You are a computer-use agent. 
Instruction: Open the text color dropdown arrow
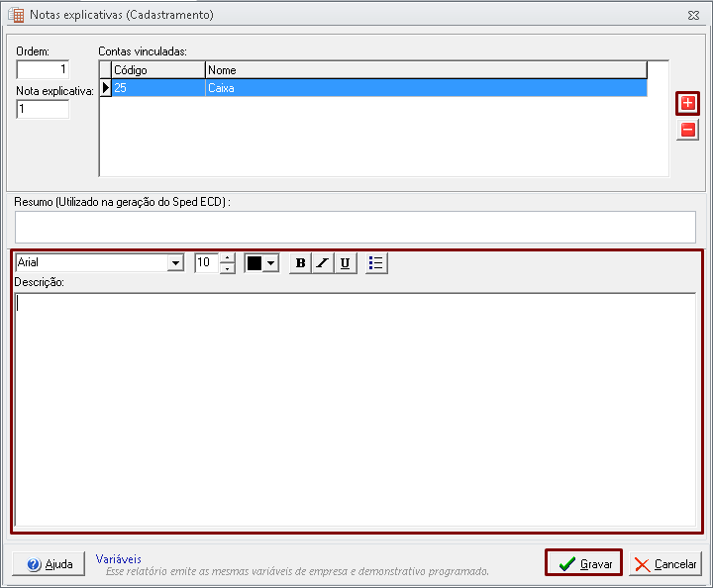click(270, 263)
